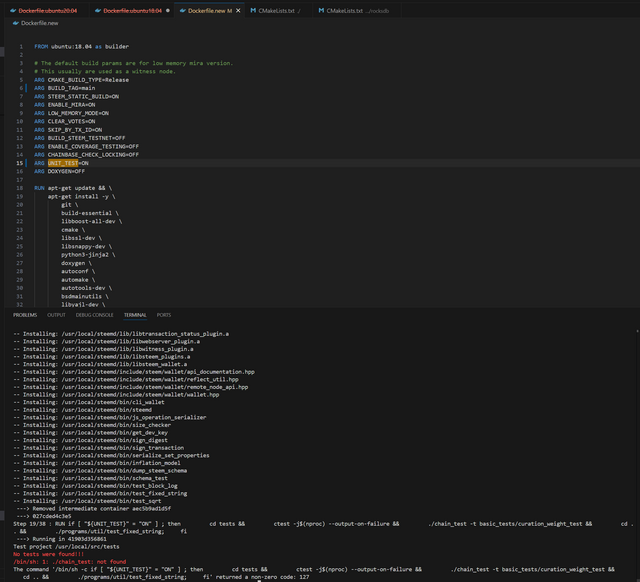
Task: Click Docker whale icon on Dockerfile.ubuntu20.04 tab
Action: coord(13,11)
